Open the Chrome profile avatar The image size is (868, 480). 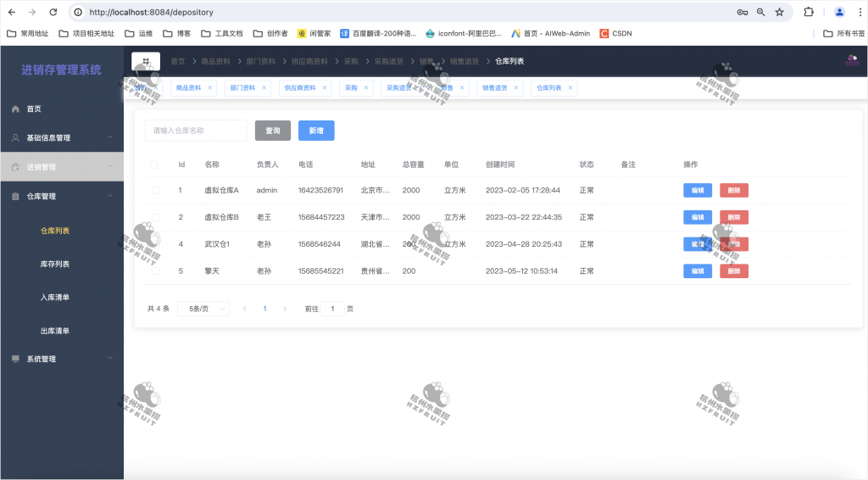point(839,12)
